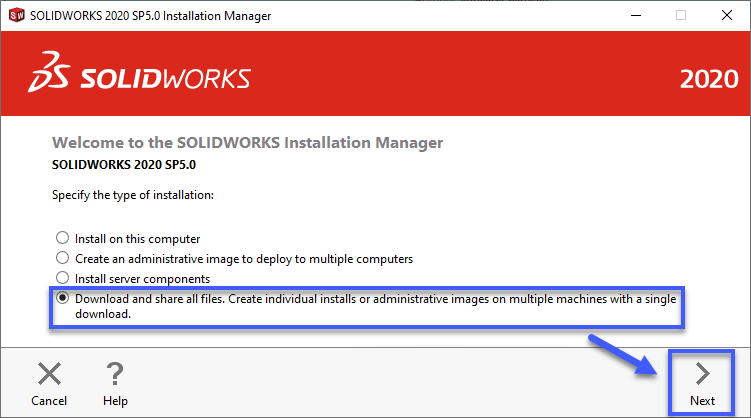
Task: Click the SOLIDWORKS 2020 SP5.0 version text
Action: pyautogui.click(x=124, y=165)
